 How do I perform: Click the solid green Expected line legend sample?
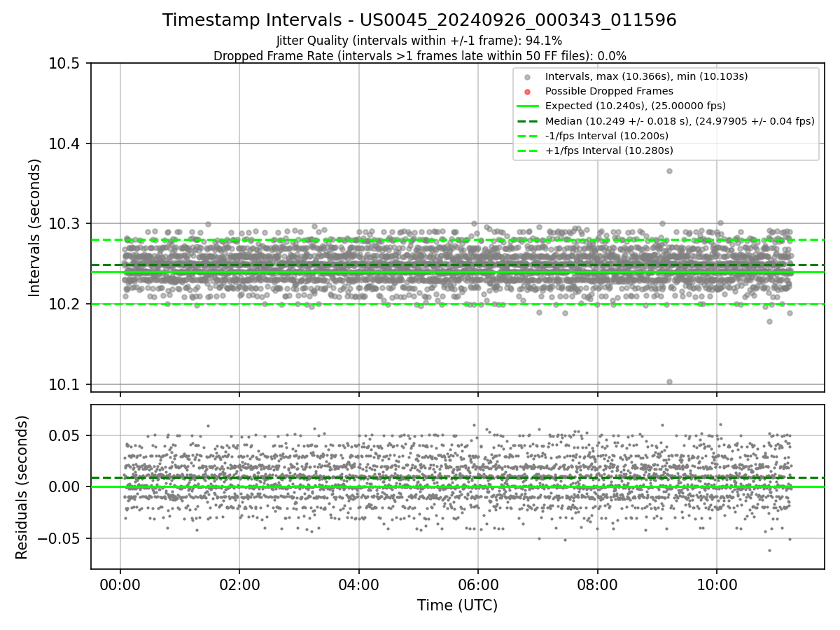(x=528, y=106)
